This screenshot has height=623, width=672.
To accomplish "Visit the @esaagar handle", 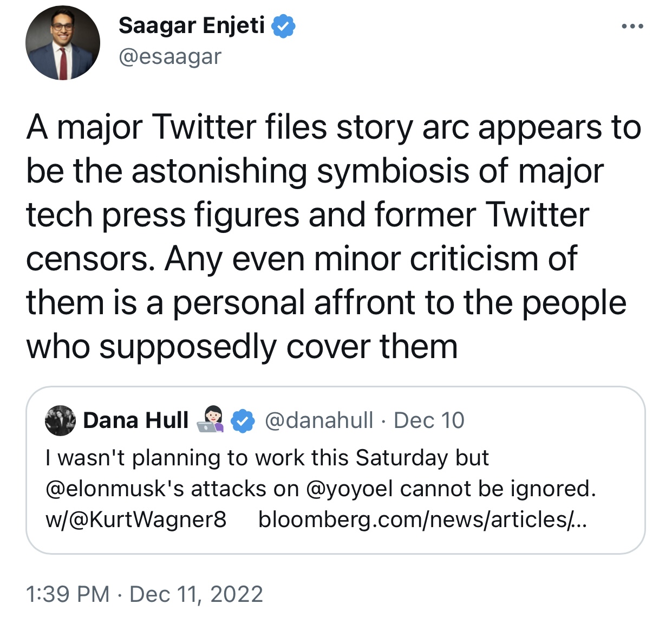I will click(170, 56).
